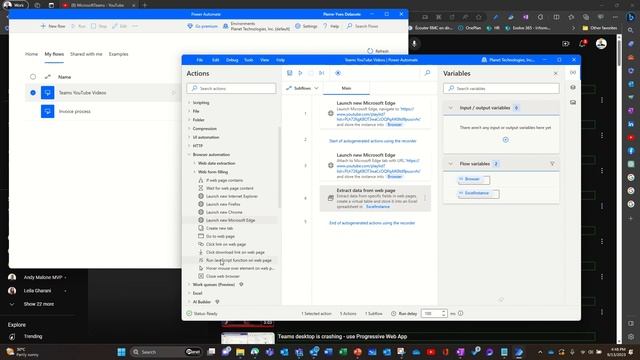Viewport: 640px width, 360px height.
Task: Select the Browser flow variable
Action: coord(473,179)
